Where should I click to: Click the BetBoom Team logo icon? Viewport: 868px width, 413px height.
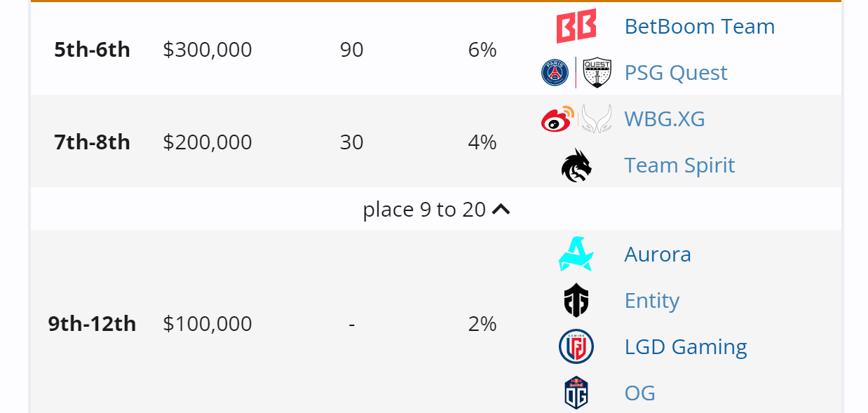pos(576,27)
